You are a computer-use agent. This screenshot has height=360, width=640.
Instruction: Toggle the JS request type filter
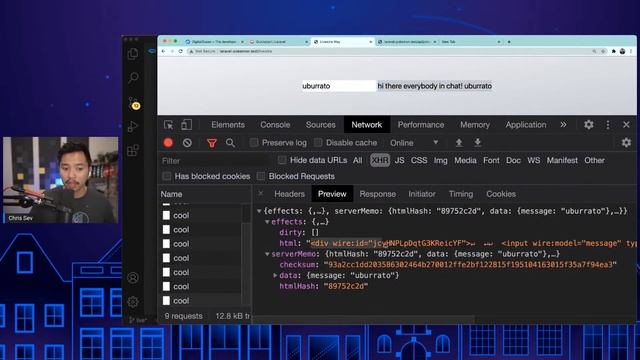(400, 160)
